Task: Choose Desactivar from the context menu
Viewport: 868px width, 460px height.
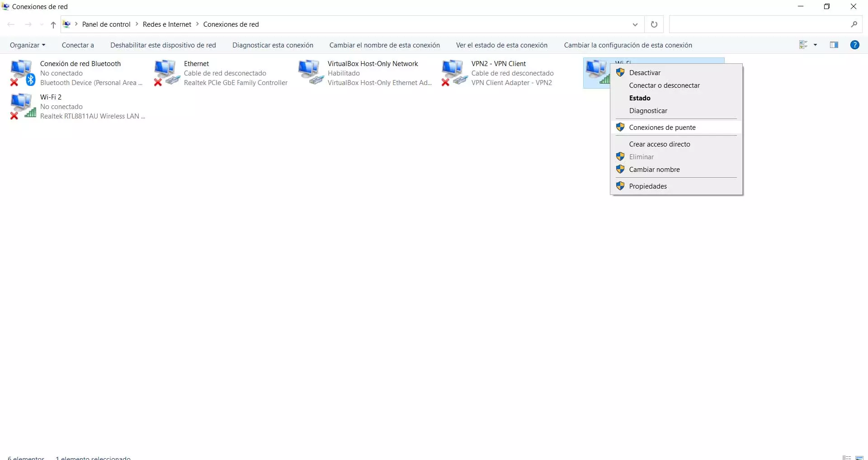Action: click(676, 73)
